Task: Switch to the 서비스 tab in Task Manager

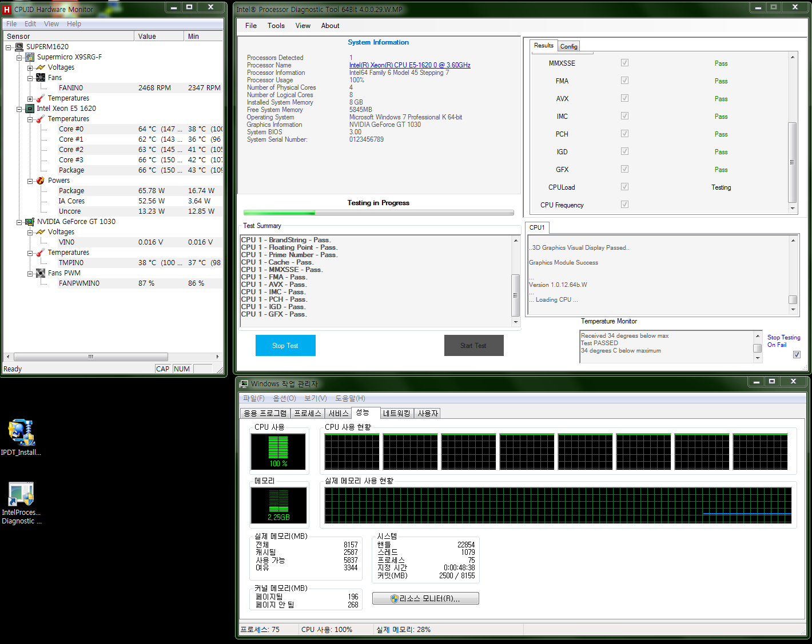Action: 339,413
